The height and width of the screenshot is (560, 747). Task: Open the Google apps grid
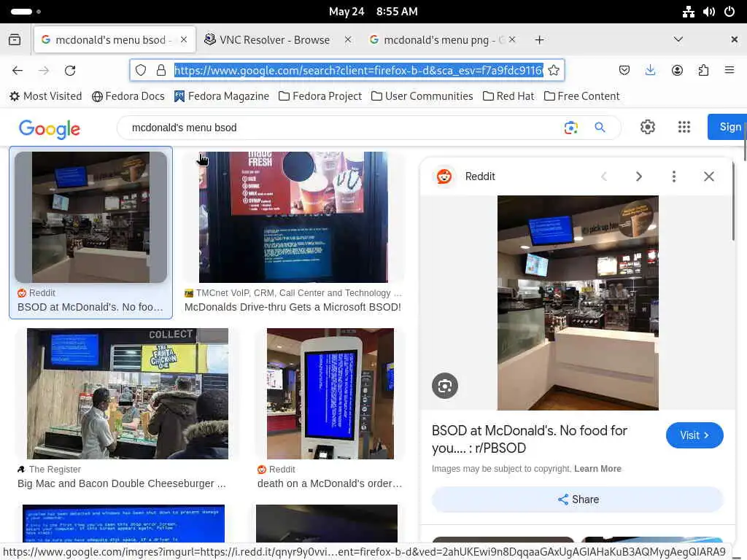684,127
